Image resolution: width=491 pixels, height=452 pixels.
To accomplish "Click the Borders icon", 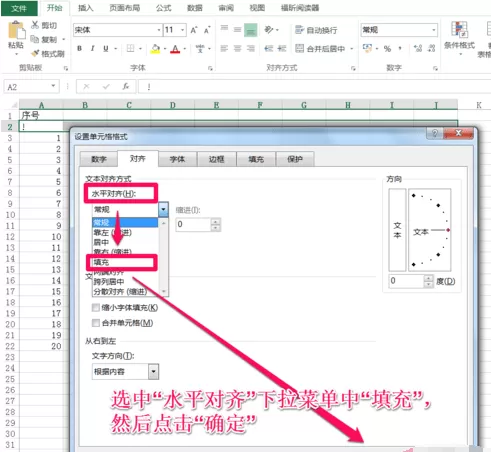I will (x=131, y=49).
